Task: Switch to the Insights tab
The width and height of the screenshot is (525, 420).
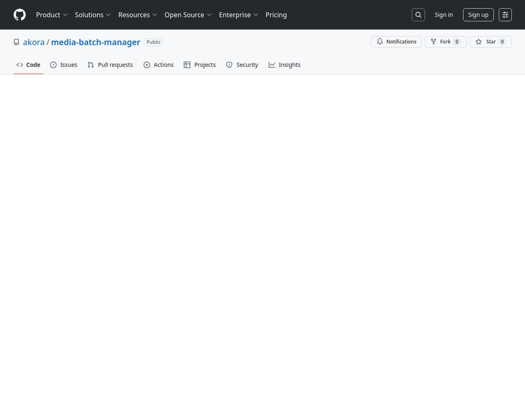Action: 284,65
